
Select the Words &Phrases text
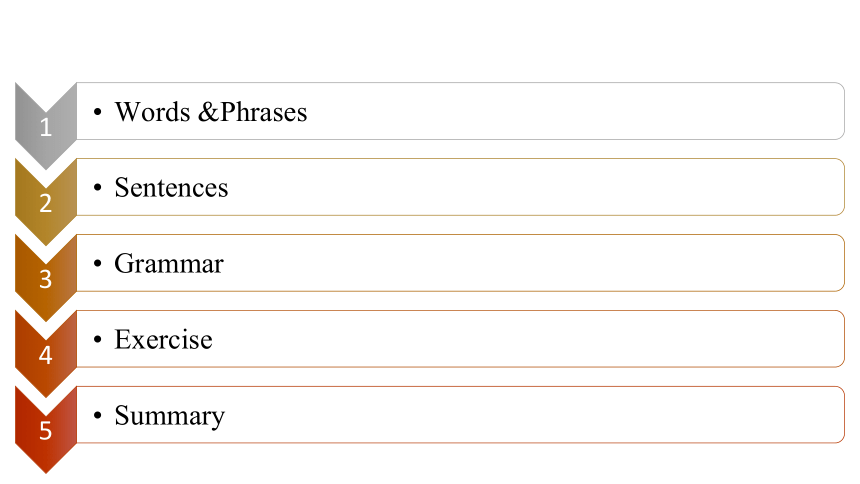(211, 112)
